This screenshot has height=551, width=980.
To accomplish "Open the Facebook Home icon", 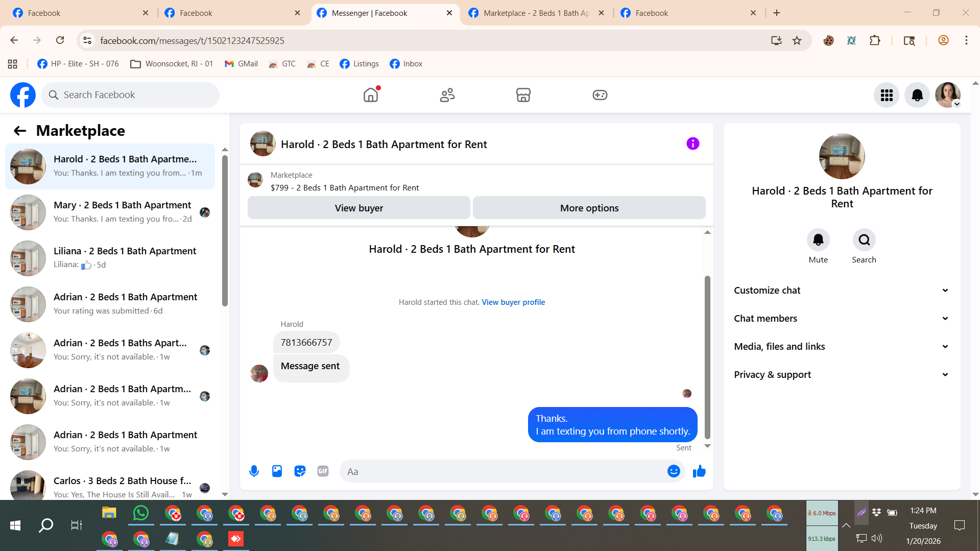I will [371, 95].
